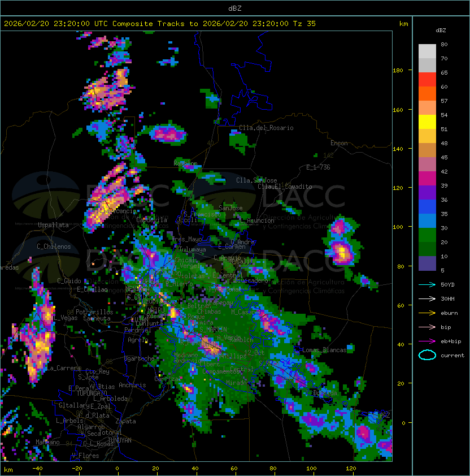Click the 'C_Chilenos' map label
Image resolution: width=470 pixels, height=476 pixels.
click(x=54, y=246)
